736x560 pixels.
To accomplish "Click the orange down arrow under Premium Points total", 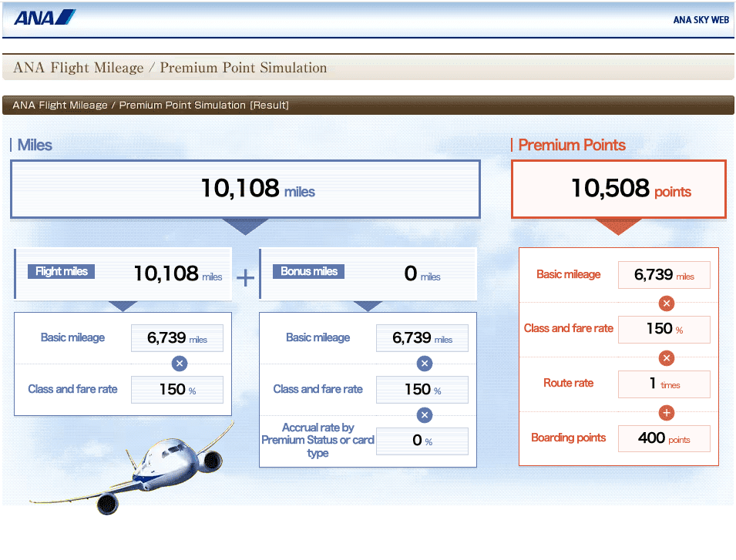I will point(618,226).
